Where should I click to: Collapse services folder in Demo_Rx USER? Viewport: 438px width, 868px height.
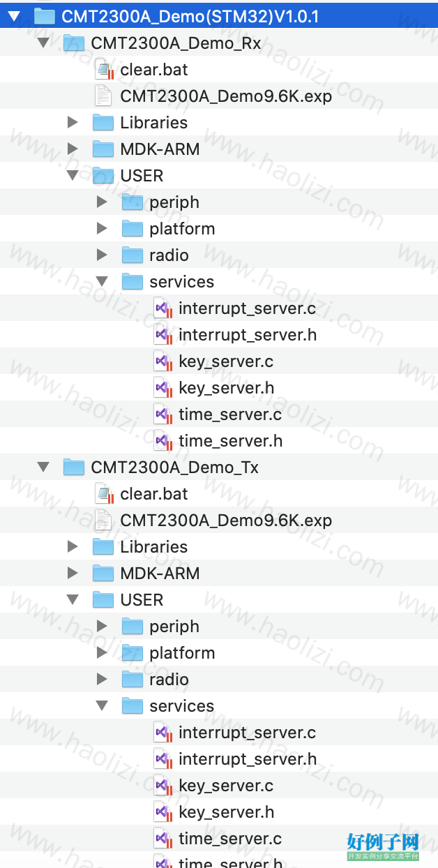click(x=102, y=281)
